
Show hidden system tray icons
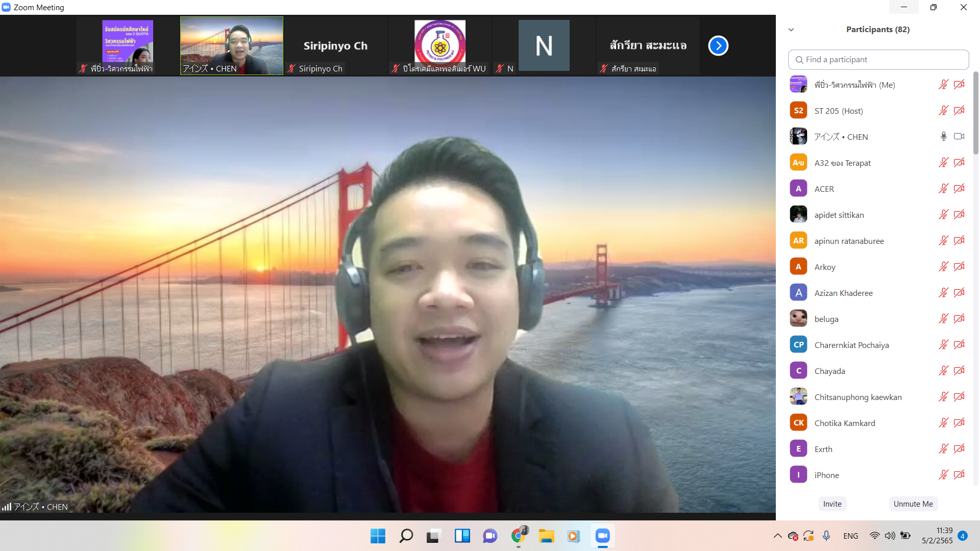tap(777, 536)
